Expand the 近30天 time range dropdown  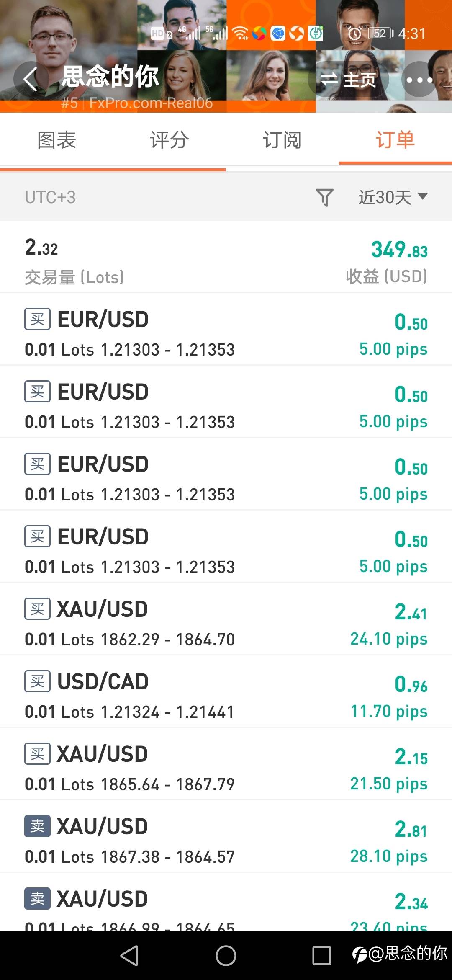click(393, 197)
